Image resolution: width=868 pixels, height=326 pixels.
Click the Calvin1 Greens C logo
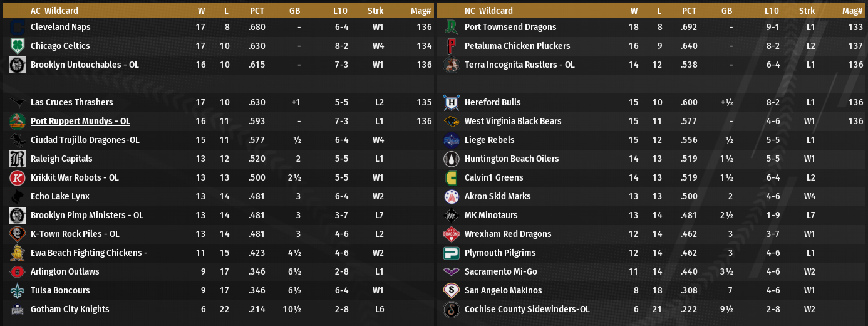(x=451, y=178)
